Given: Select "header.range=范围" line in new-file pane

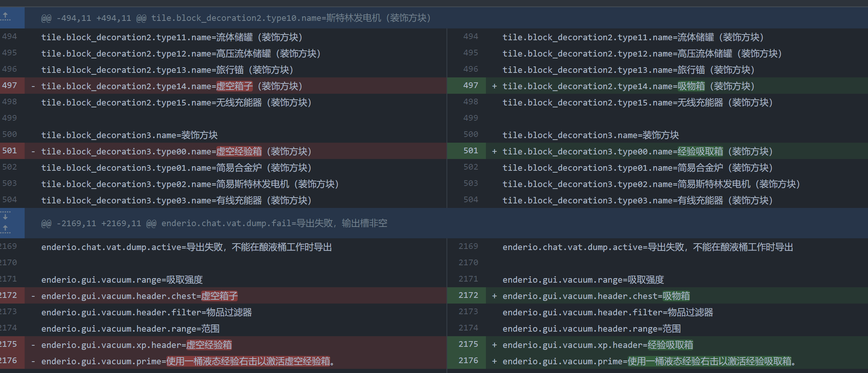Looking at the screenshot, I should [x=592, y=329].
